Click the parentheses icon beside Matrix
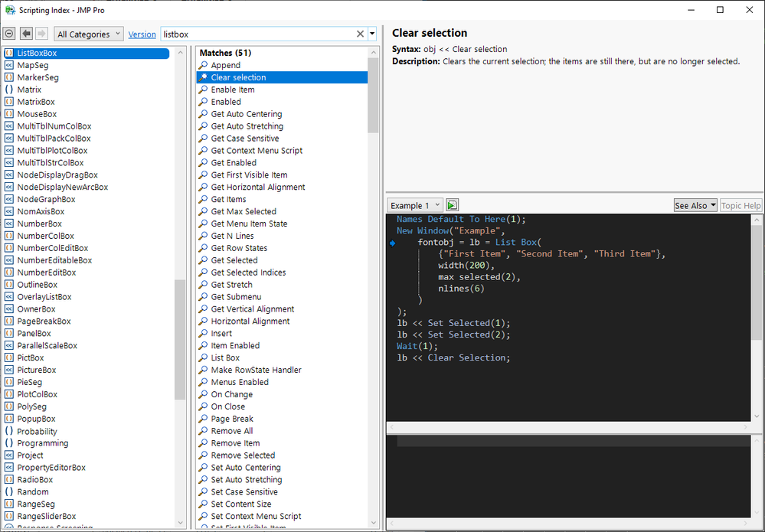Image resolution: width=765 pixels, height=532 pixels. [9, 90]
